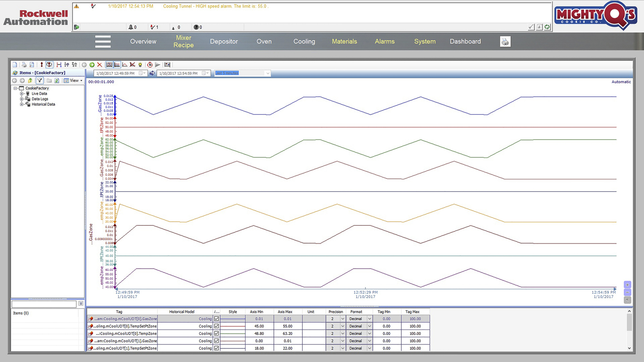The width and height of the screenshot is (644, 362).
Task: Open the Cooling navigation tab
Action: [x=304, y=42]
